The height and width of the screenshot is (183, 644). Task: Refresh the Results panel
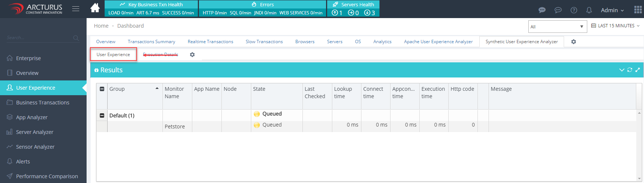[x=630, y=70]
